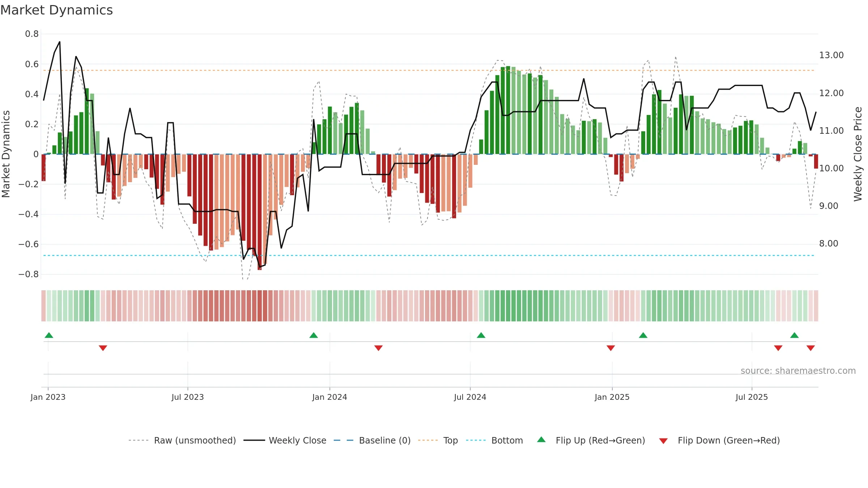The height and width of the screenshot is (488, 868).
Task: Toggle the Weekly Close legend entry
Action: [285, 440]
